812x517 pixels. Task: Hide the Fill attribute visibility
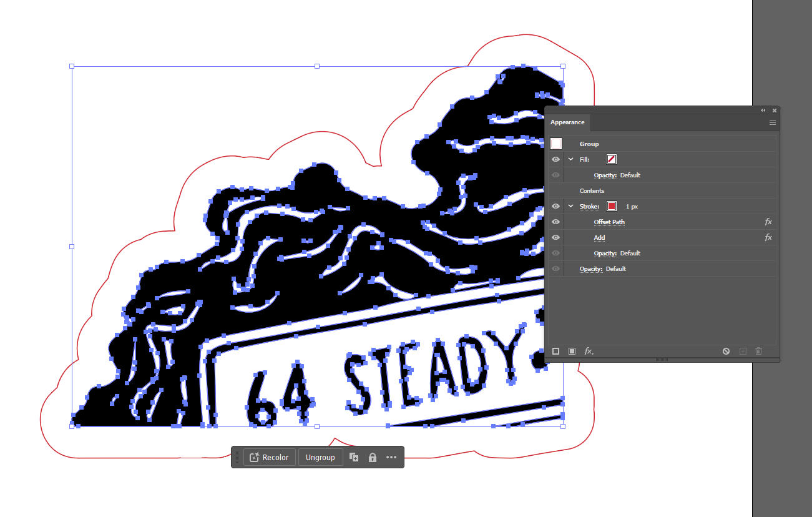click(x=555, y=159)
